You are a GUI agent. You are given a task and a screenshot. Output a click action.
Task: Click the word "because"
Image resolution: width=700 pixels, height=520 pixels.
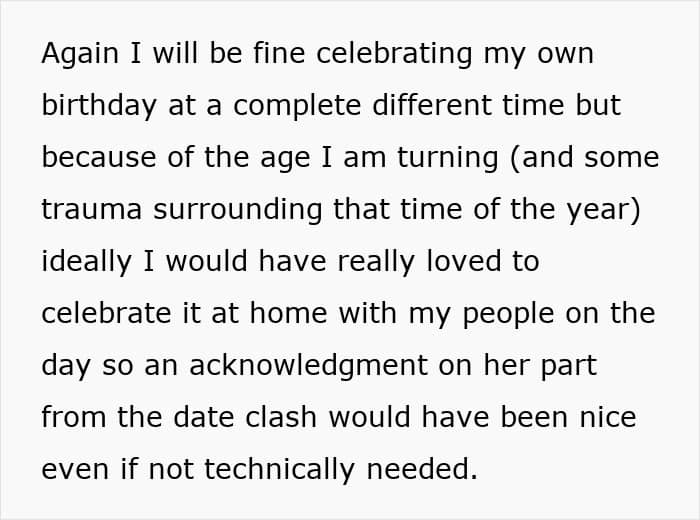[100, 158]
